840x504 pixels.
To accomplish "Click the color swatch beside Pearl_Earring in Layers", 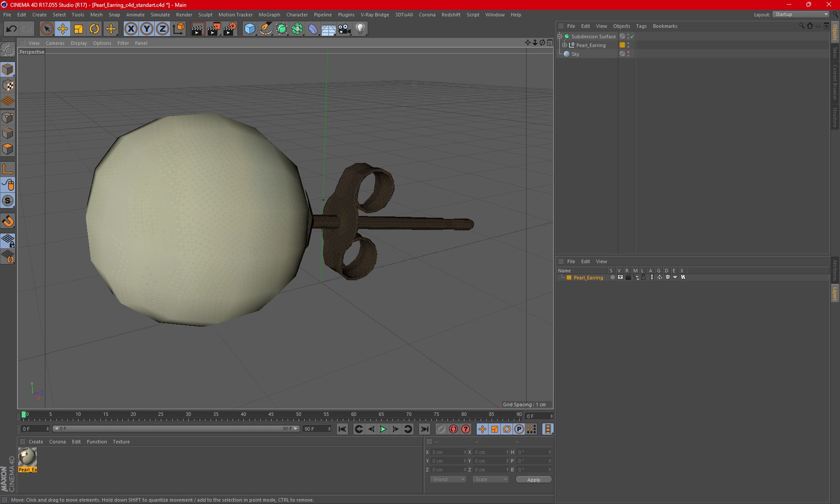I will [569, 278].
